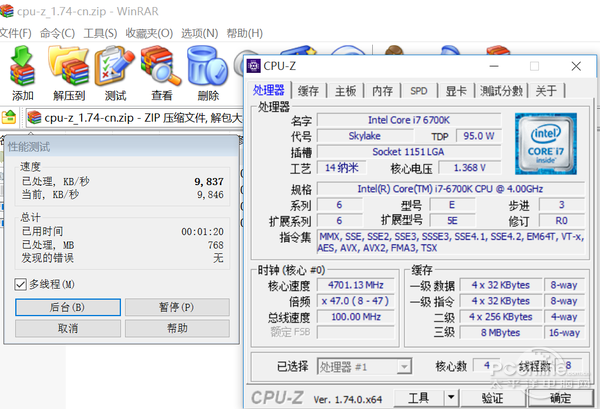600x409 pixels.
Task: Click the CPU-Z title bar icon
Action: [x=253, y=66]
